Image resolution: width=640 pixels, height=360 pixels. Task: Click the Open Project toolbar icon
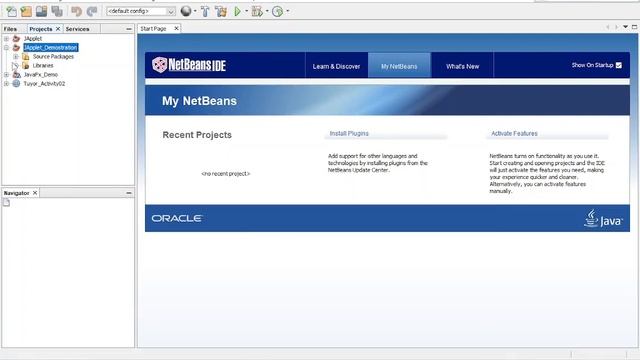41,11
